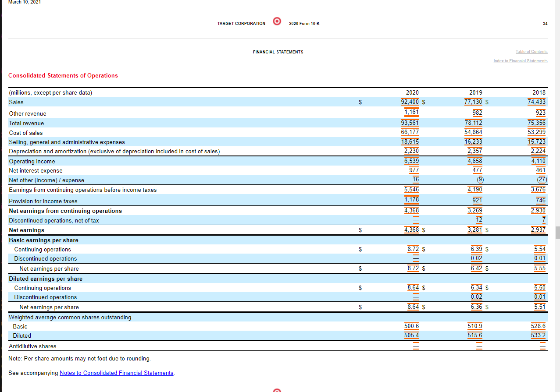The image size is (560, 392).
Task: Select the TARGET CORPORATION header text
Action: 241,23
